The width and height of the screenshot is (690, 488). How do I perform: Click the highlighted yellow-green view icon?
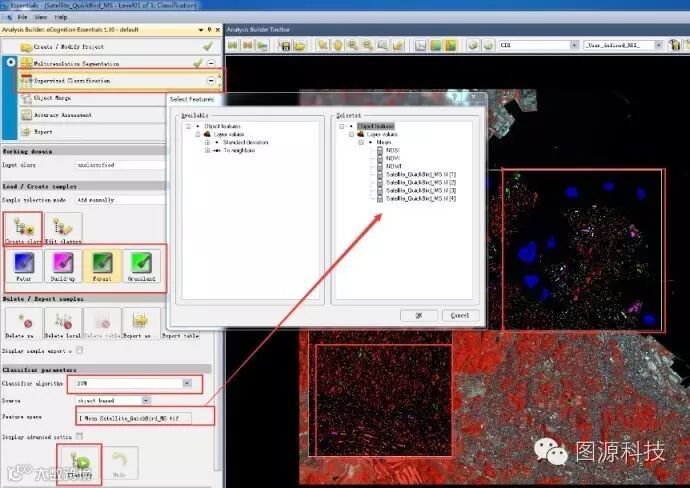coord(451,45)
